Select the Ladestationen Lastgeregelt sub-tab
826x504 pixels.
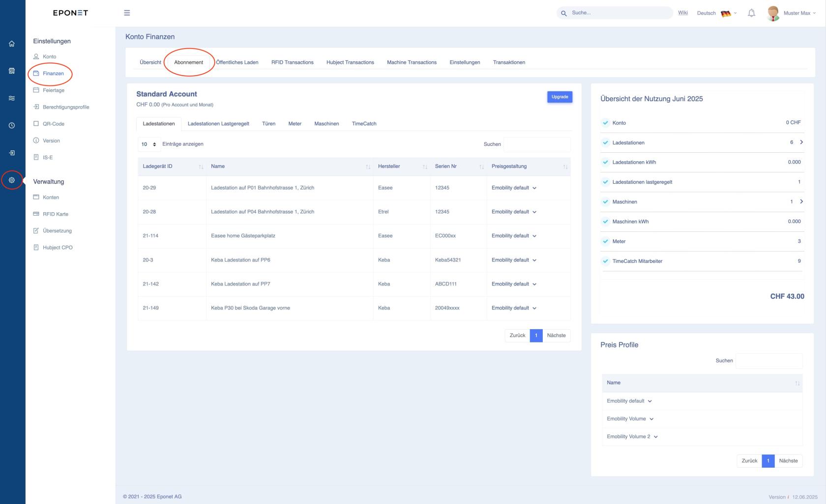pos(218,124)
